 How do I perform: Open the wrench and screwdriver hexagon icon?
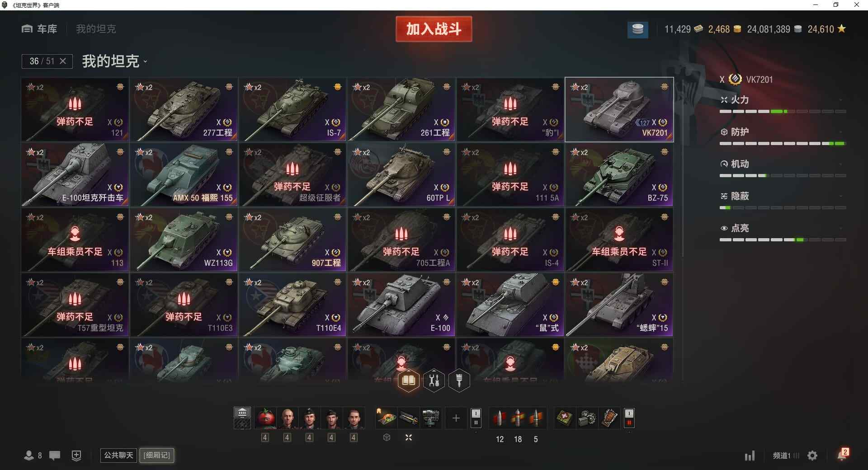point(434,381)
